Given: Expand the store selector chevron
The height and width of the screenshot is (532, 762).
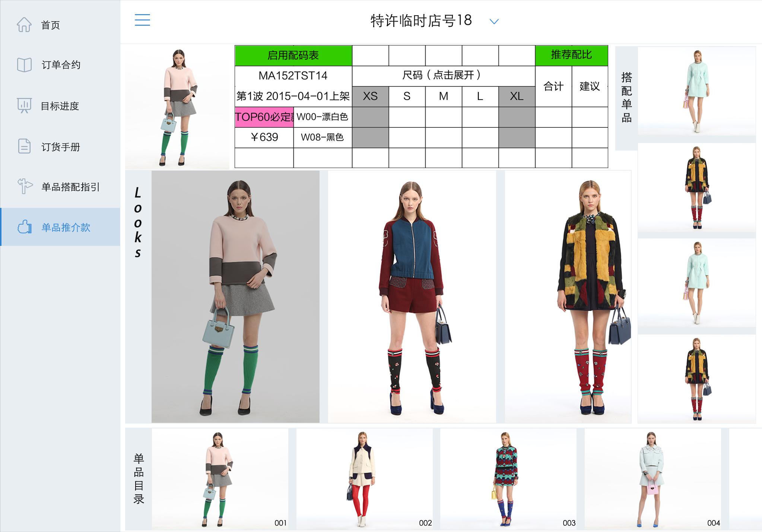Looking at the screenshot, I should tap(494, 22).
